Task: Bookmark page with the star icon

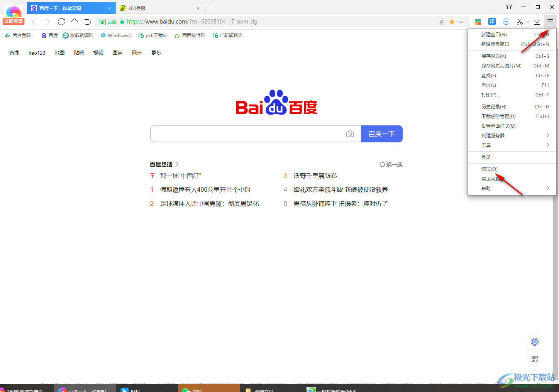Action: tap(452, 22)
